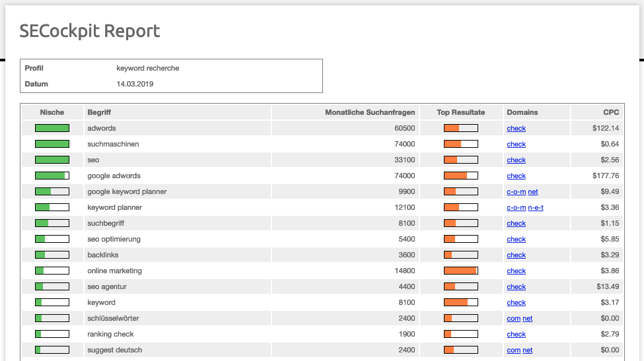
Task: Open the 'check' link in suchmaschinen row
Action: 516,145
